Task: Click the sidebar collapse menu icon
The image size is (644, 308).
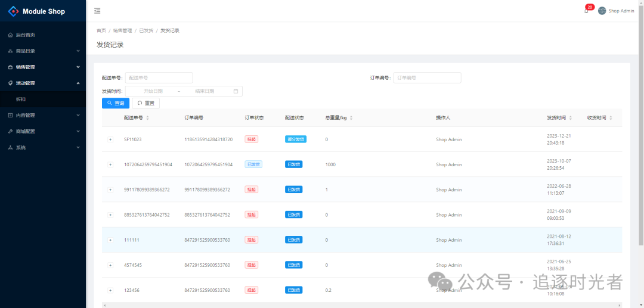Action: point(97,11)
